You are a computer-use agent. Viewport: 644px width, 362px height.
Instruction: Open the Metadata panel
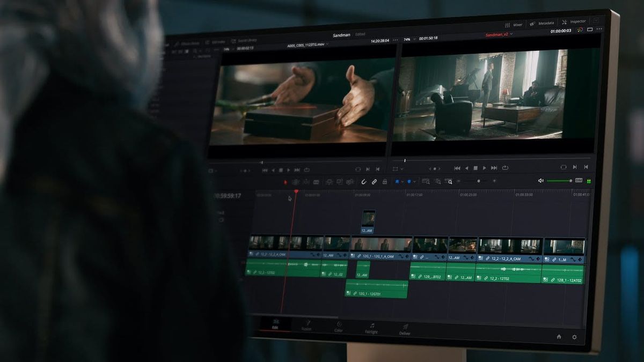[542, 23]
